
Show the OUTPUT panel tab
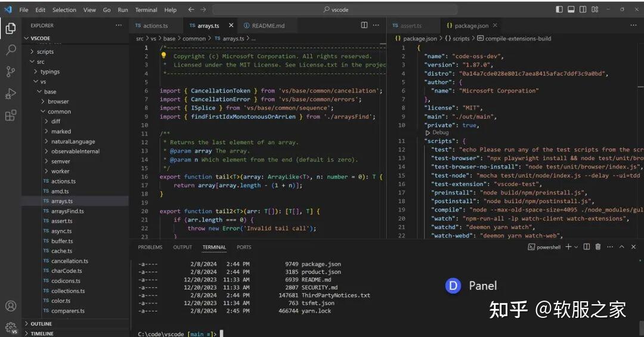pyautogui.click(x=182, y=247)
